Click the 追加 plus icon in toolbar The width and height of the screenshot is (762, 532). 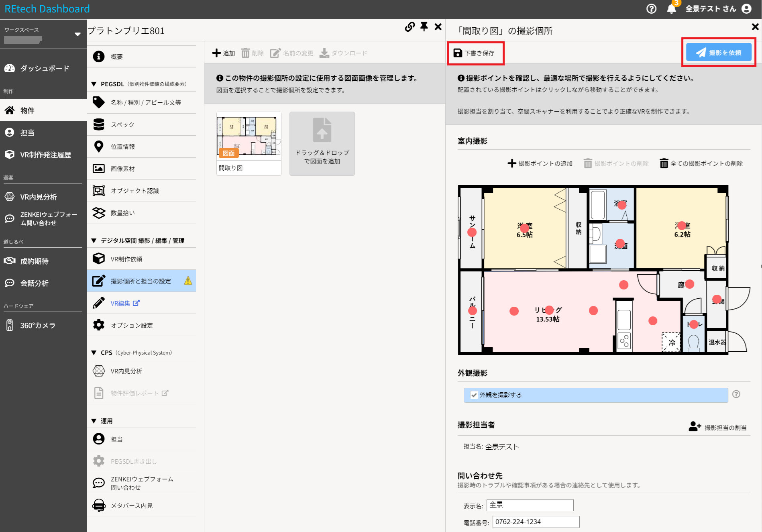pyautogui.click(x=217, y=53)
